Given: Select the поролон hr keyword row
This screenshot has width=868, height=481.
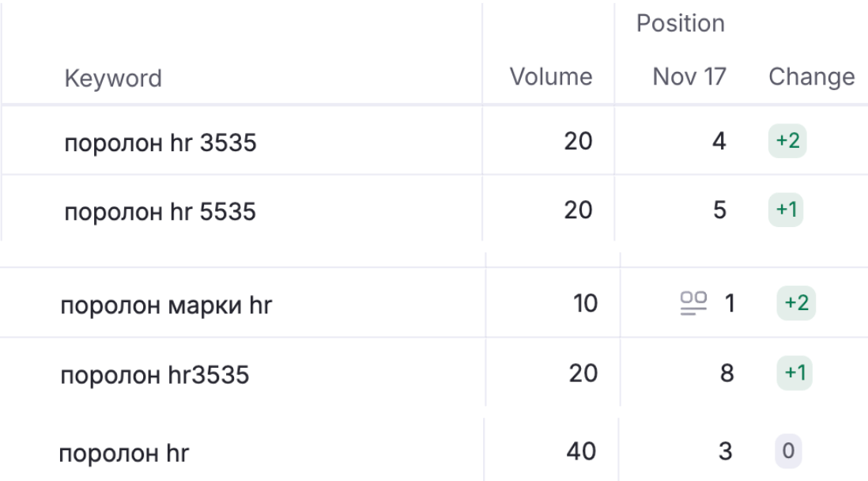Looking at the screenshot, I should (x=124, y=453).
